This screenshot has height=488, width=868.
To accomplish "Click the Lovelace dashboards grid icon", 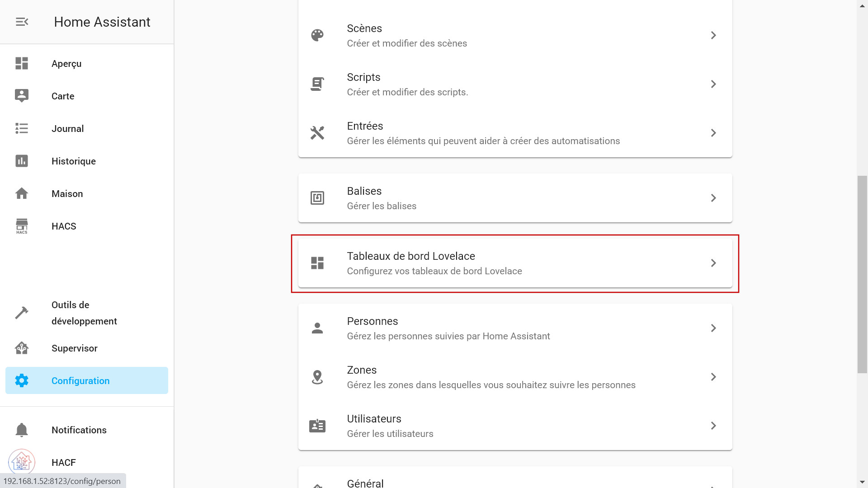I will click(317, 263).
